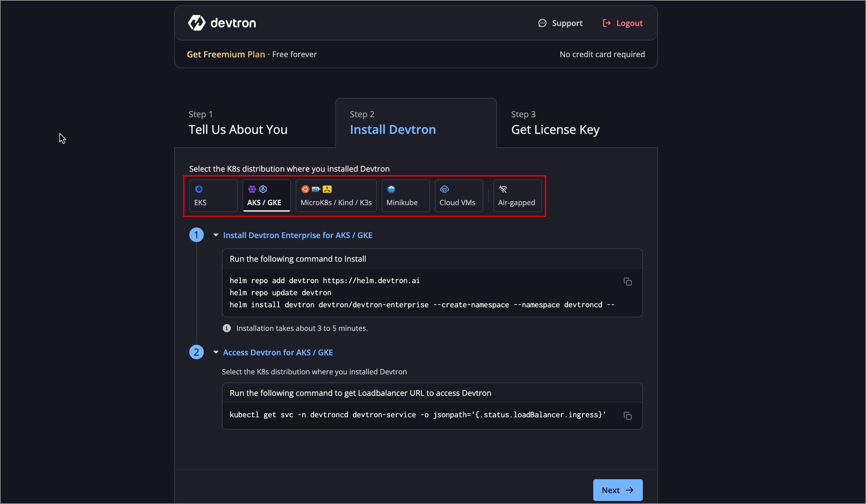The width and height of the screenshot is (866, 504).
Task: Copy the helm install command
Action: pyautogui.click(x=627, y=282)
